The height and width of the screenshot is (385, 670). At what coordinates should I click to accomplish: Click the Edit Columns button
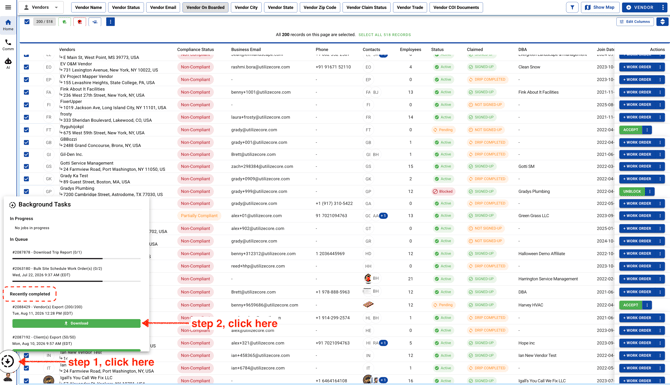click(635, 21)
